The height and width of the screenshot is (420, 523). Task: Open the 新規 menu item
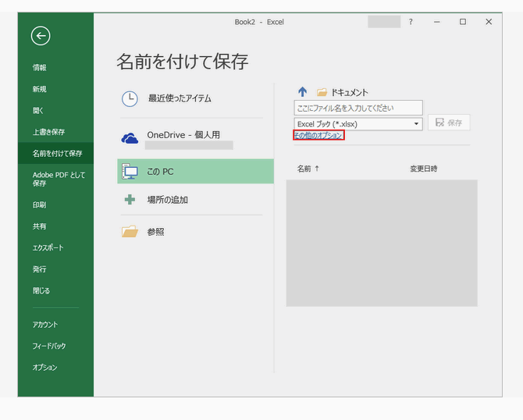point(39,89)
